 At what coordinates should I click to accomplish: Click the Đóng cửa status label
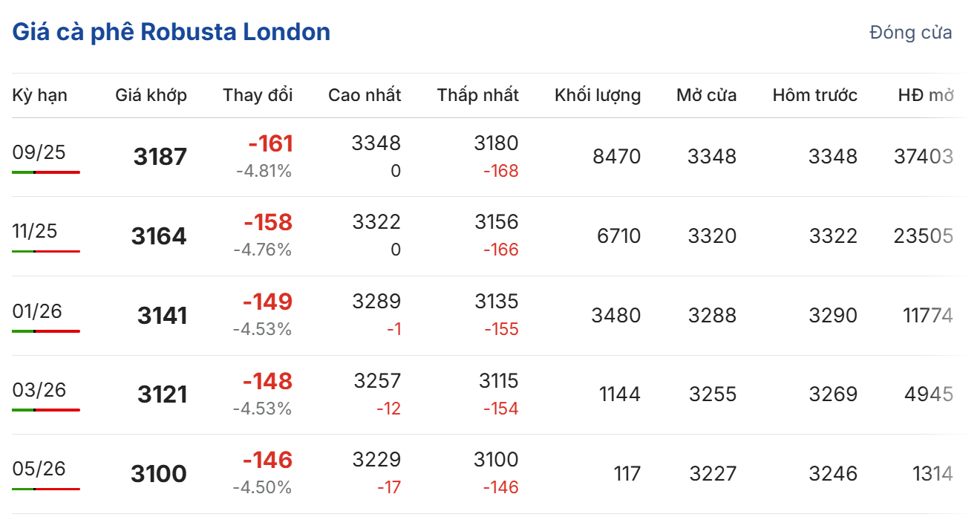click(x=910, y=33)
